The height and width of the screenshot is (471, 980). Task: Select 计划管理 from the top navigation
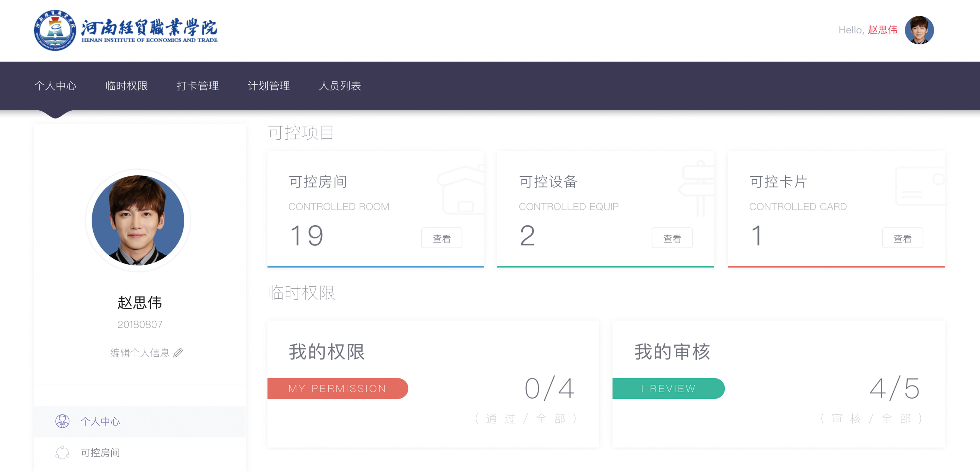269,85
